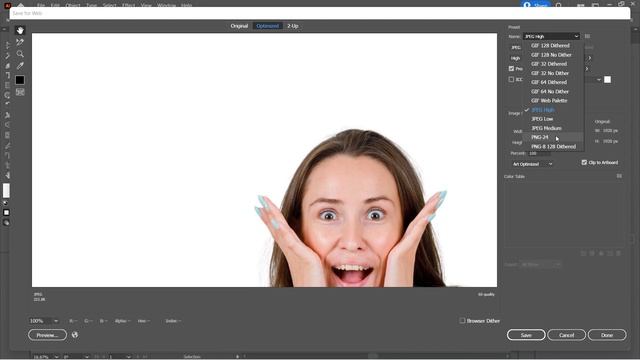This screenshot has width=640, height=360.
Task: Click the Cancel button
Action: 567,335
